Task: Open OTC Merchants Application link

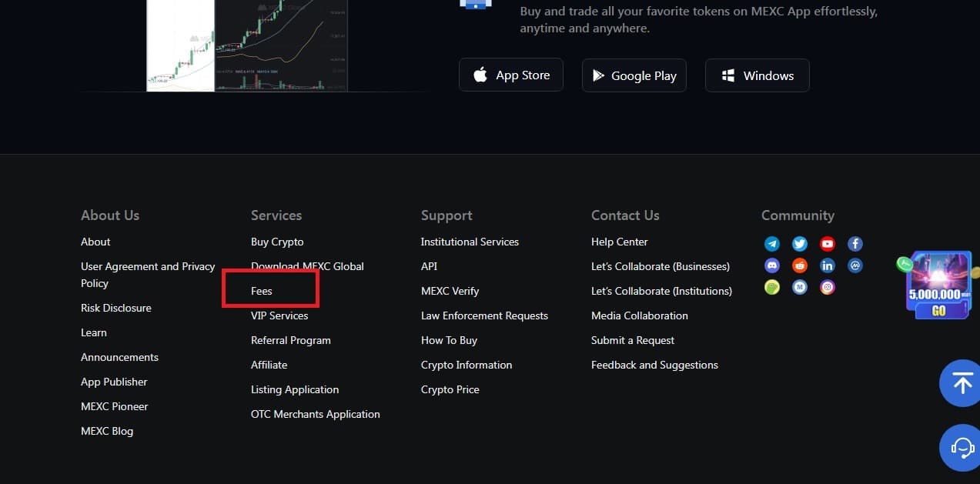Action: 316,414
